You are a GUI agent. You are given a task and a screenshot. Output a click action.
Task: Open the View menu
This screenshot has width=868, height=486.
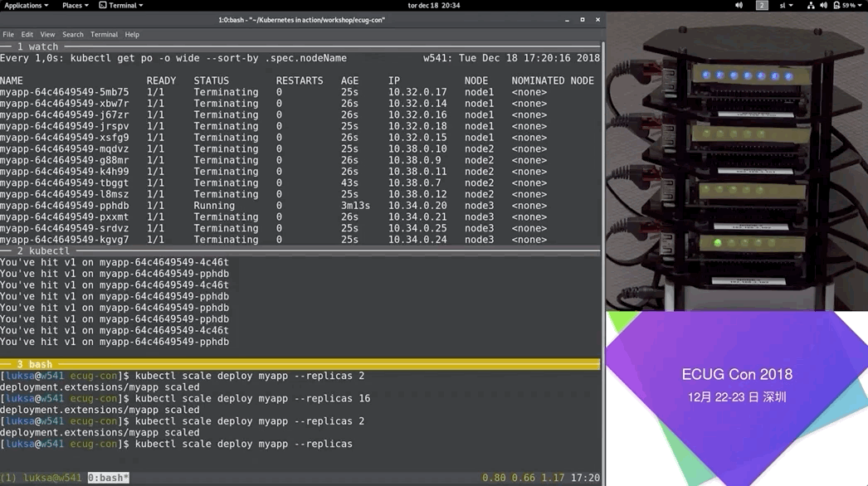point(47,34)
